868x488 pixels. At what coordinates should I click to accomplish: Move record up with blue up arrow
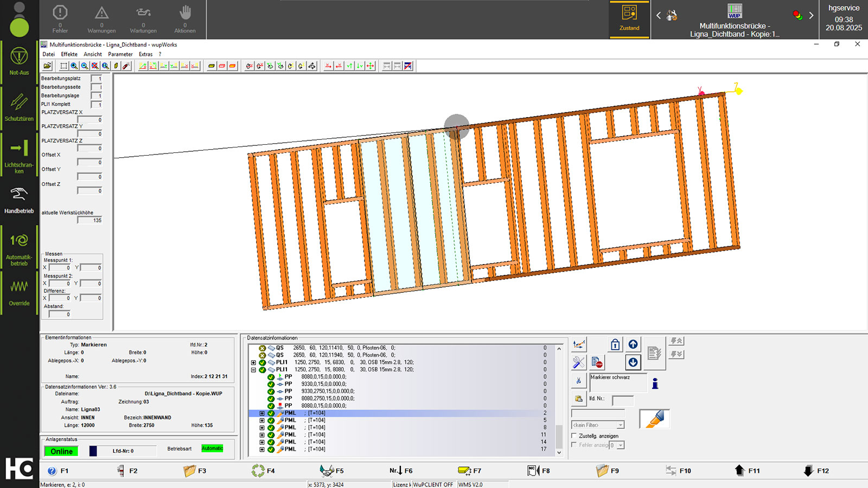click(x=633, y=344)
